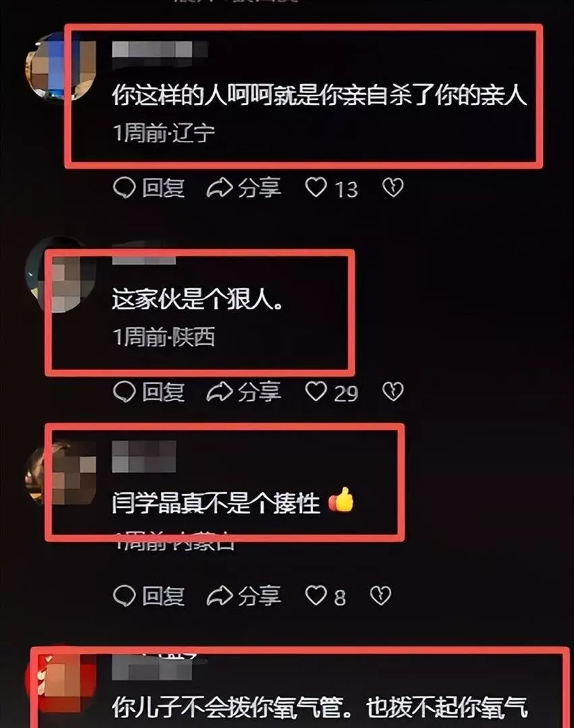Tap broken heart under the 闫学晶 comment
Screen dimensions: 574x728
coord(381,595)
